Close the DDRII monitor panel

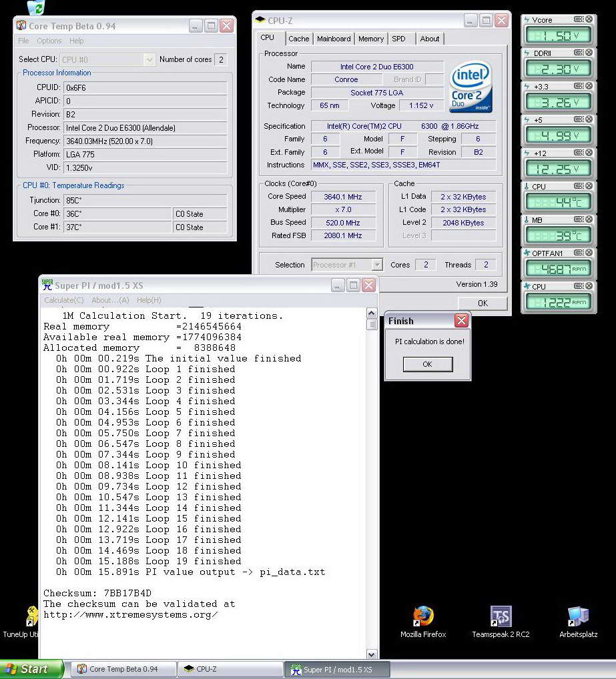[589, 53]
